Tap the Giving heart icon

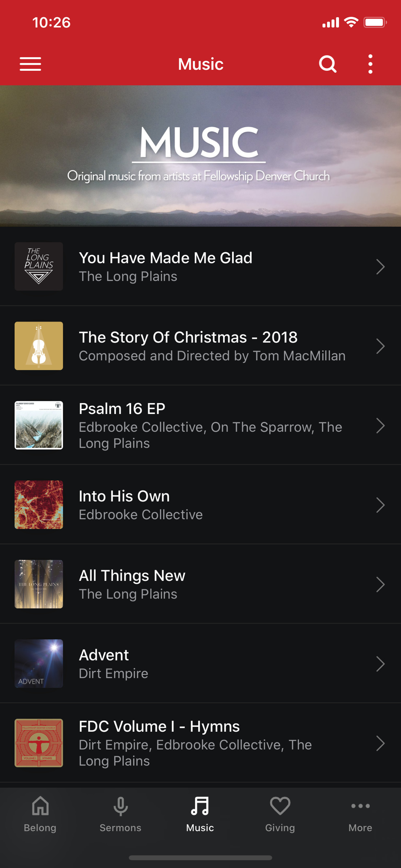coord(280,806)
